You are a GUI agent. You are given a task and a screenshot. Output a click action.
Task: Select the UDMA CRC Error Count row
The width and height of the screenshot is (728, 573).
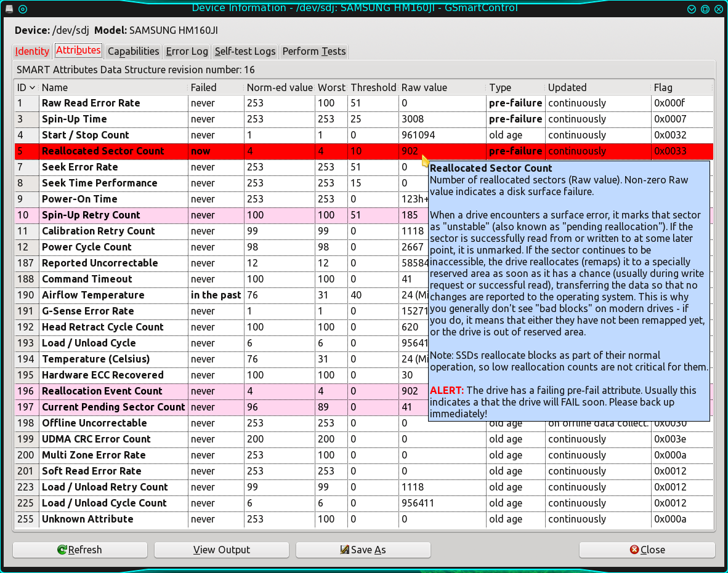(x=364, y=439)
